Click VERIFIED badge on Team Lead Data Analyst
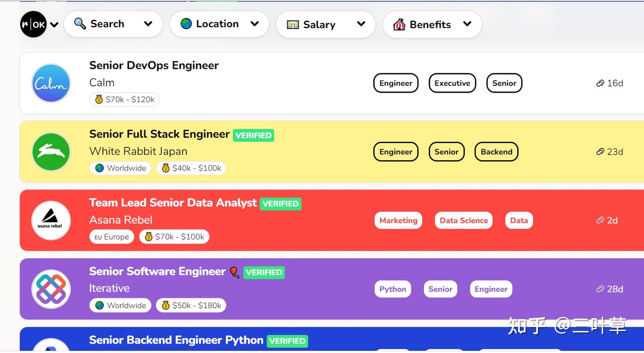The width and height of the screenshot is (644, 353). click(280, 204)
